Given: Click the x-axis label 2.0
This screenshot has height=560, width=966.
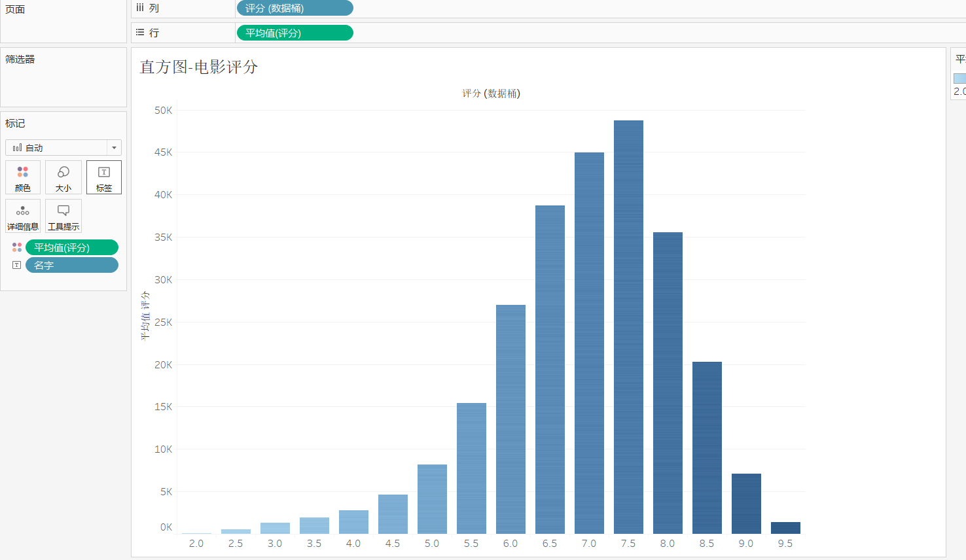Looking at the screenshot, I should pyautogui.click(x=196, y=544).
